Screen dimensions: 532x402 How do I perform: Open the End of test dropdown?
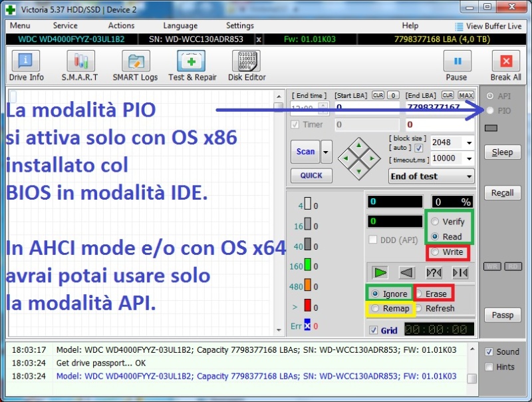431,176
